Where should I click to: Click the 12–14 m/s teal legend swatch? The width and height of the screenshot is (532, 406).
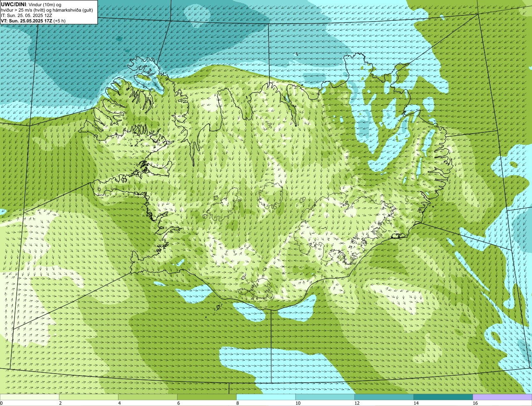coord(384,397)
